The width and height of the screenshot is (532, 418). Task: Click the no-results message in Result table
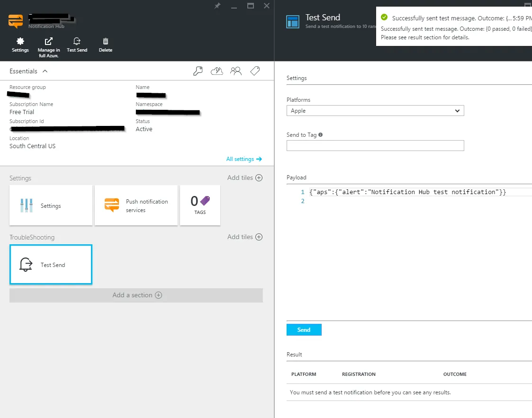pos(370,392)
